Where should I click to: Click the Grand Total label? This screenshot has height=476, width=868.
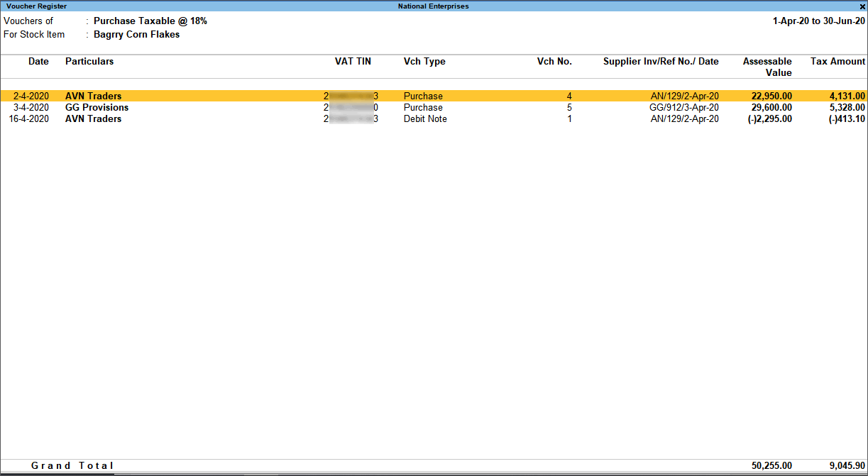pos(72,465)
